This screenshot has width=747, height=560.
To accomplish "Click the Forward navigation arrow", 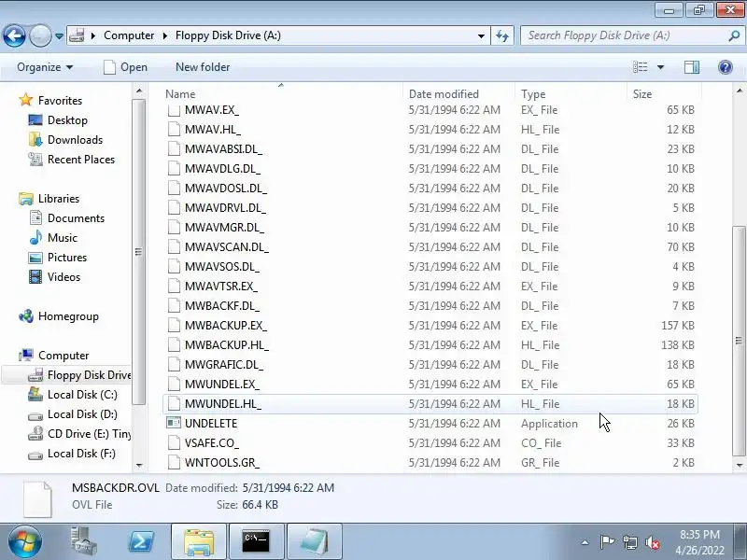I will [40, 35].
